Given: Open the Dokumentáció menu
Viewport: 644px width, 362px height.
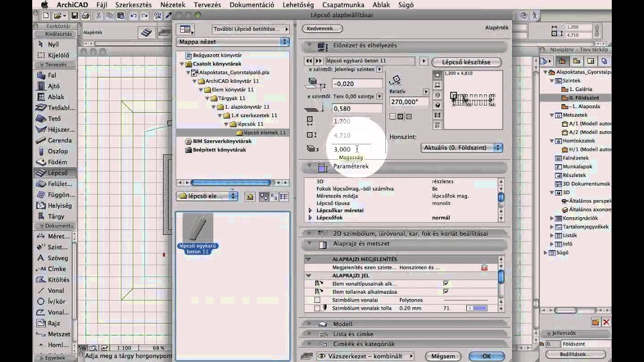Looking at the screenshot, I should pyautogui.click(x=252, y=5).
